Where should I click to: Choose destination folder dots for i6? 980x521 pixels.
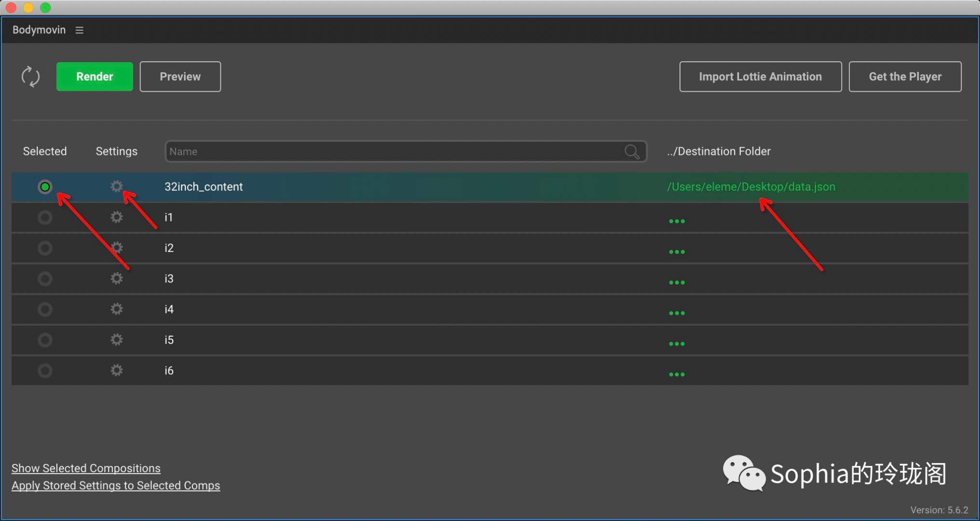[677, 374]
